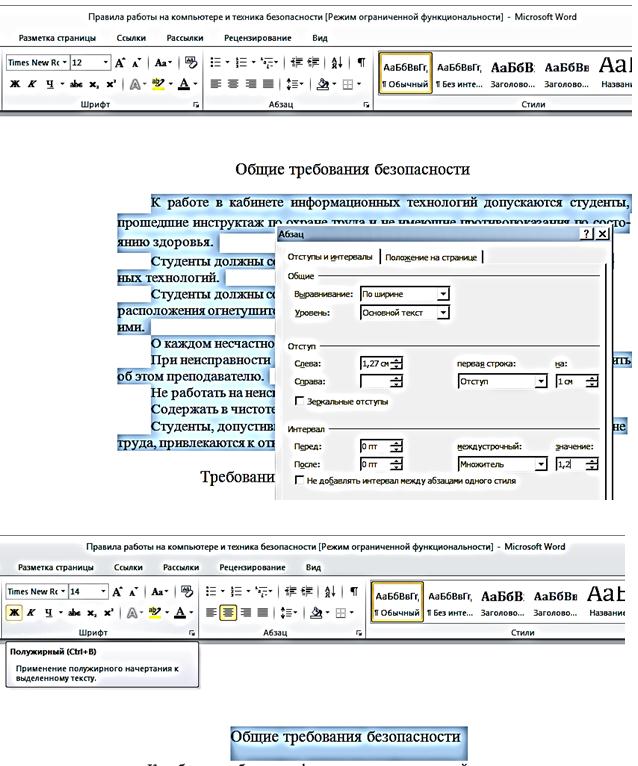Screen dimensions: 638x766
Task: Open Абзац dialog launcher in upper window
Action: (366, 105)
